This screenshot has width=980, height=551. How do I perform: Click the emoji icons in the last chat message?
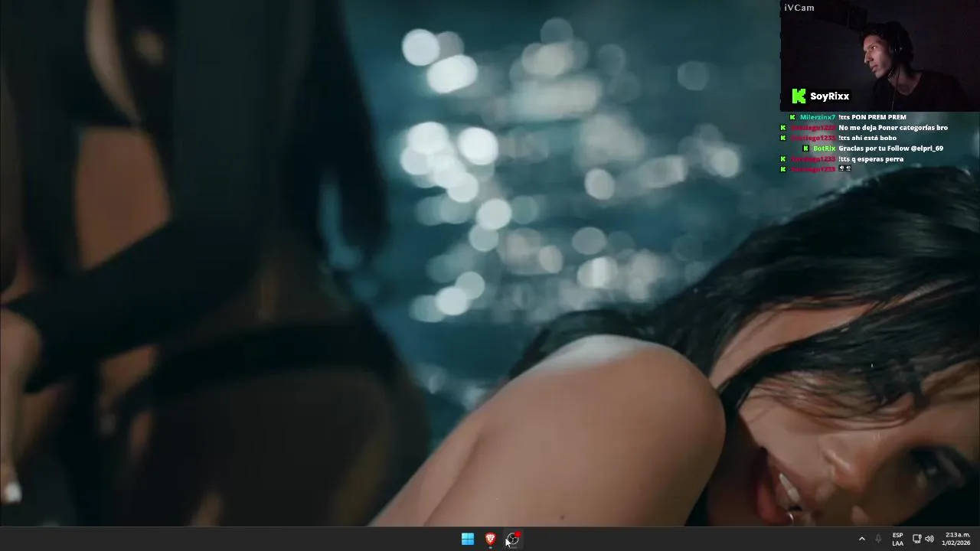844,168
